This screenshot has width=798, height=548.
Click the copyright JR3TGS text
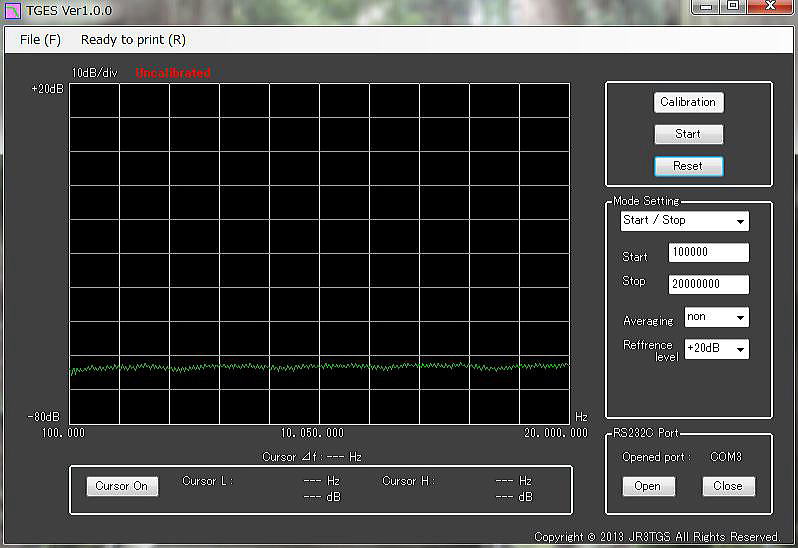(x=657, y=537)
